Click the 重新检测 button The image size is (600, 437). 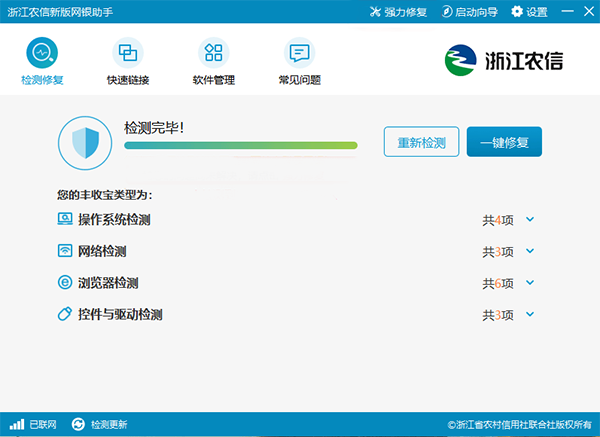pos(421,142)
